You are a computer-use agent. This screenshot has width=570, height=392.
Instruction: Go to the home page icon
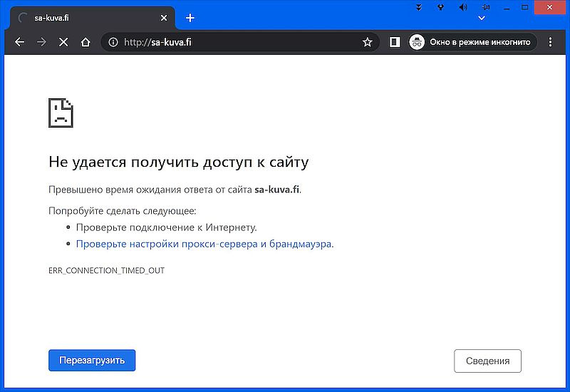(x=85, y=42)
